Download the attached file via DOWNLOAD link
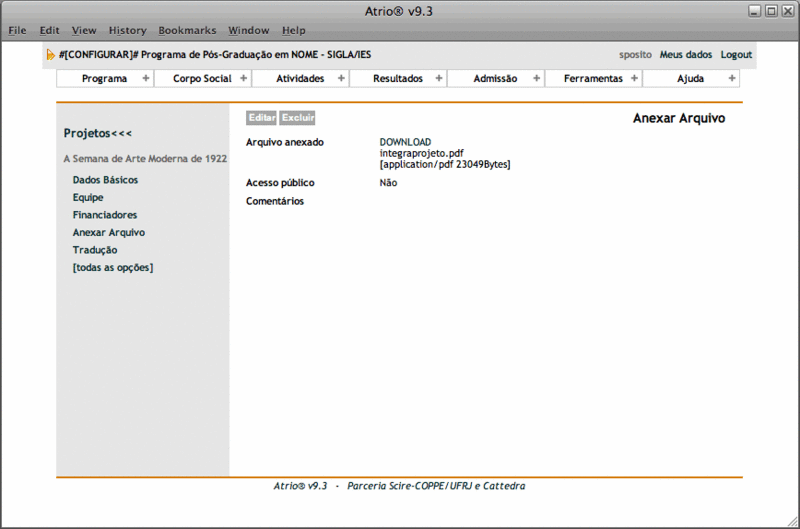The image size is (800, 529). pos(405,142)
